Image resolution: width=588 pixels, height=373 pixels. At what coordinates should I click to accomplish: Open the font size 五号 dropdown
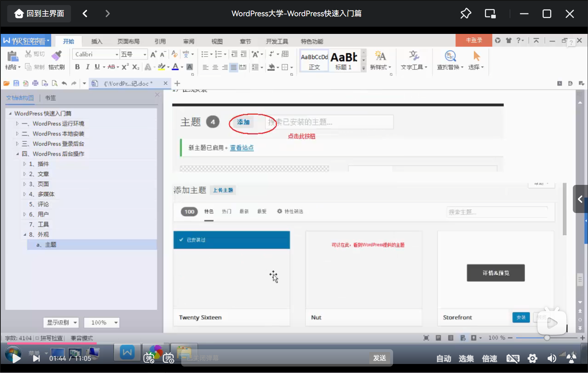tap(145, 54)
